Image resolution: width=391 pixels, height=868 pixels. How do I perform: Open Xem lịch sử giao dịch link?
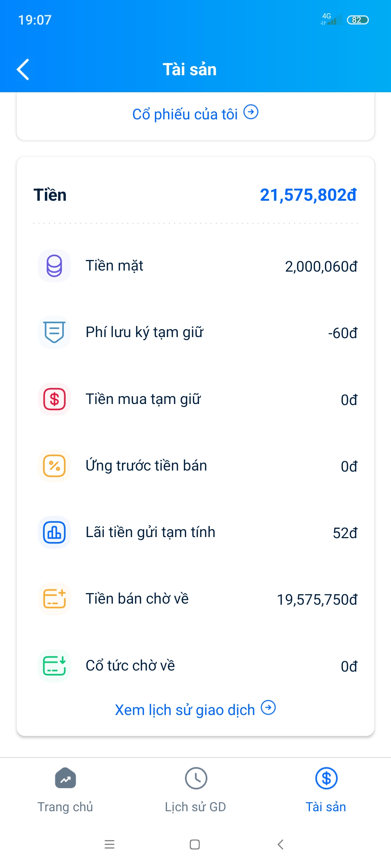coord(185,710)
